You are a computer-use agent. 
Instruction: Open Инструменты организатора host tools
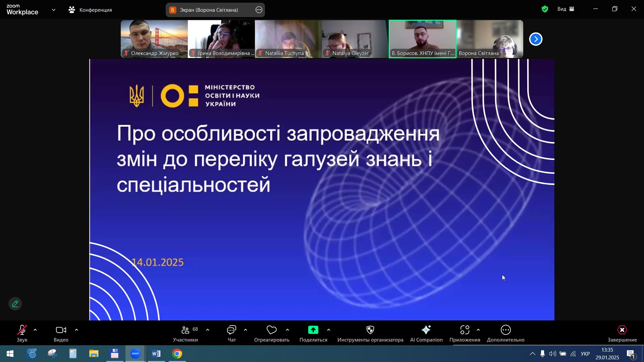[x=370, y=333]
